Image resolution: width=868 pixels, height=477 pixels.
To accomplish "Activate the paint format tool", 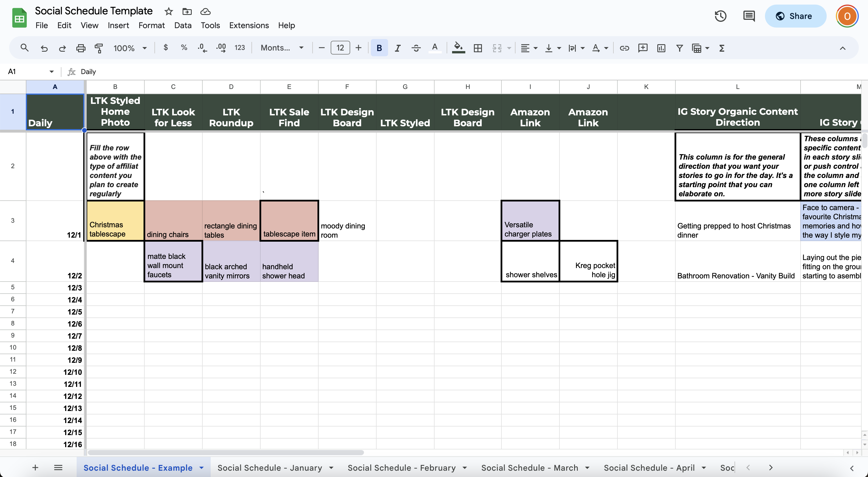I will (99, 48).
